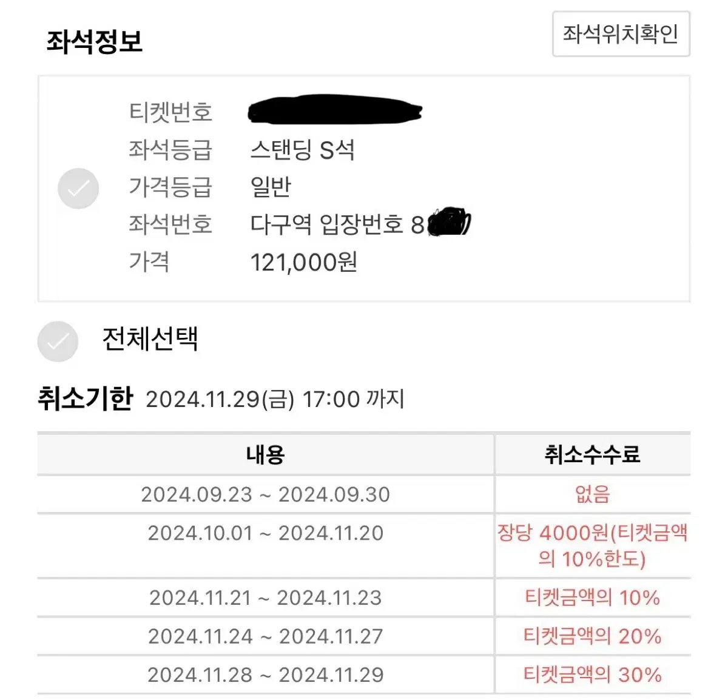Select the 전체선택 label text
This screenshot has width=728, height=700.
[x=150, y=338]
